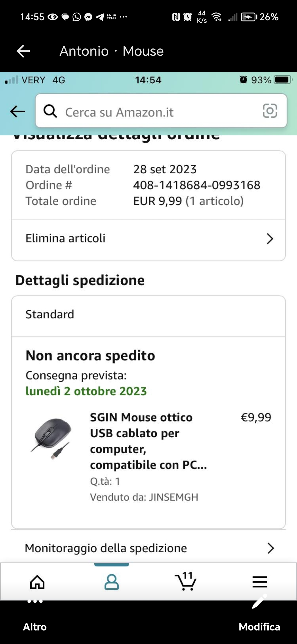Tap the order number 408-1418684-0993168
Screen dimensions: 297x644
coord(197,185)
